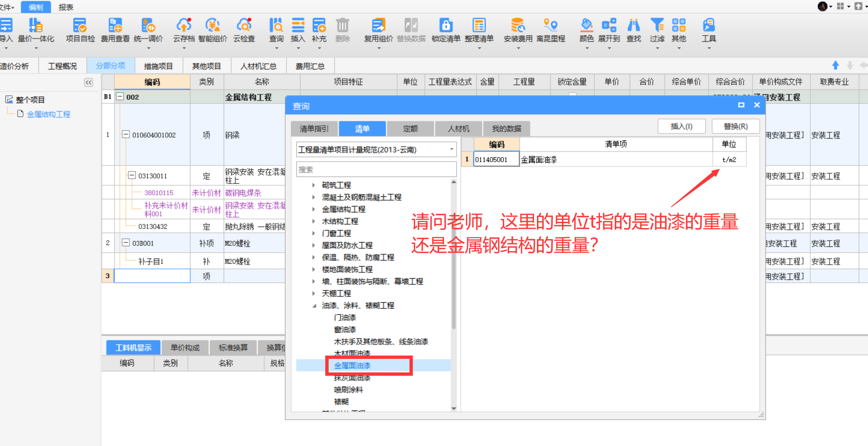Select quota row 03130432

point(153,226)
